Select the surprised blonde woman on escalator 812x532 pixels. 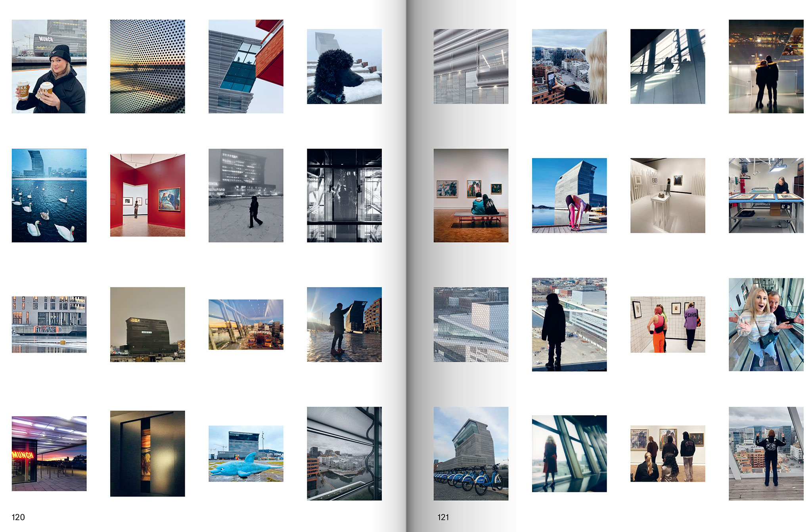766,325
